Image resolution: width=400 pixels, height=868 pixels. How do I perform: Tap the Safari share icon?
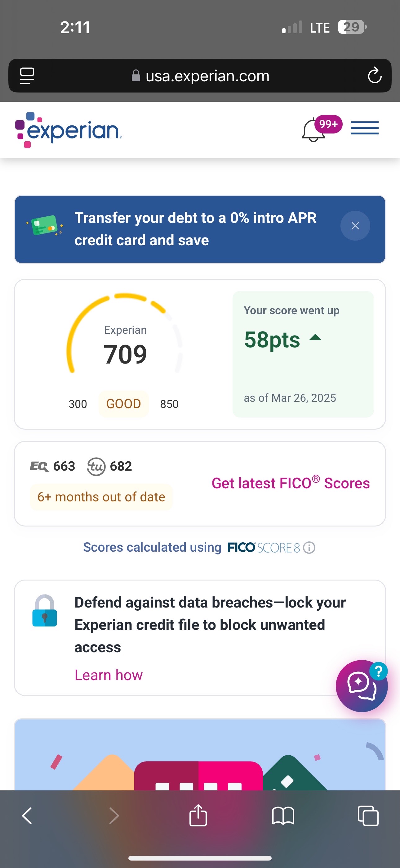[198, 815]
